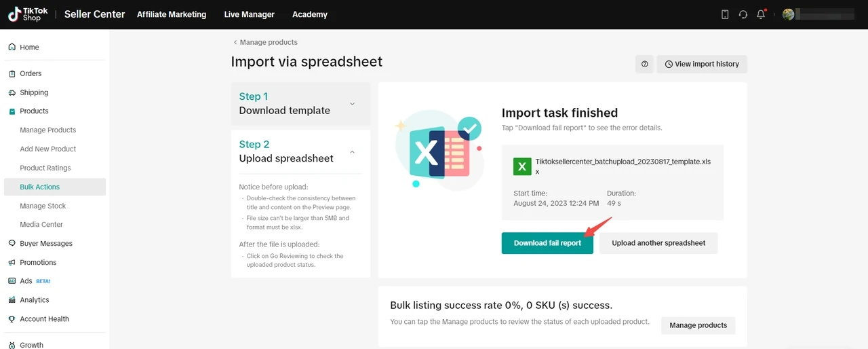Open the user profile avatar
868x349 pixels.
tap(788, 14)
